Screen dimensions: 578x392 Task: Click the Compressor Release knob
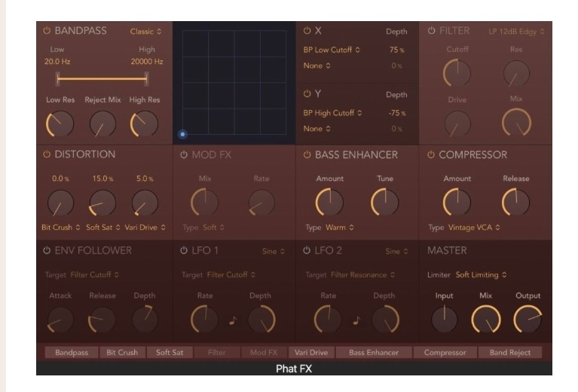[516, 202]
